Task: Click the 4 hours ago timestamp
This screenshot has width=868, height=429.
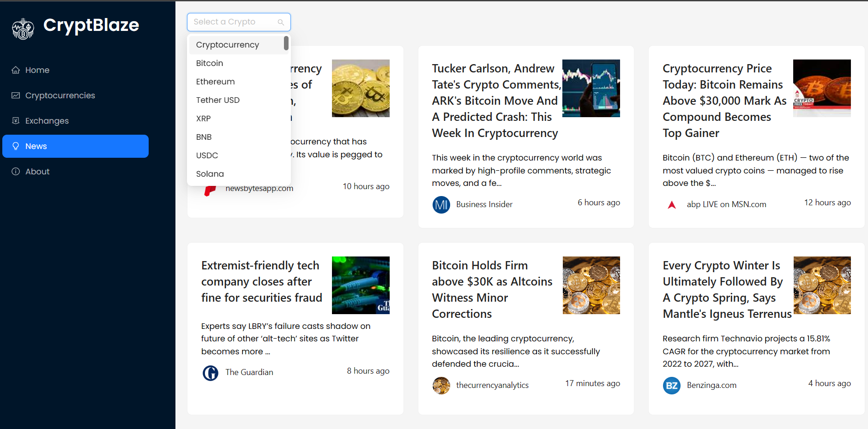Action: point(829,383)
